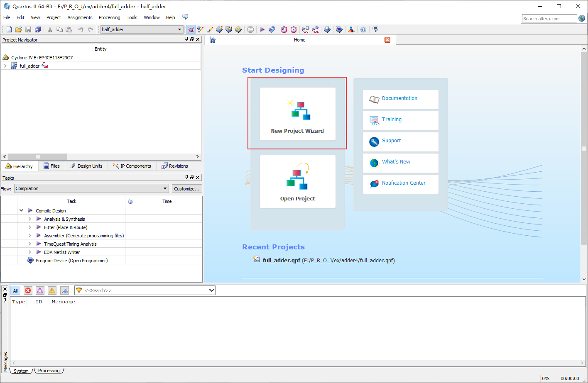Click the Customize... button
588x383 pixels.
[187, 188]
